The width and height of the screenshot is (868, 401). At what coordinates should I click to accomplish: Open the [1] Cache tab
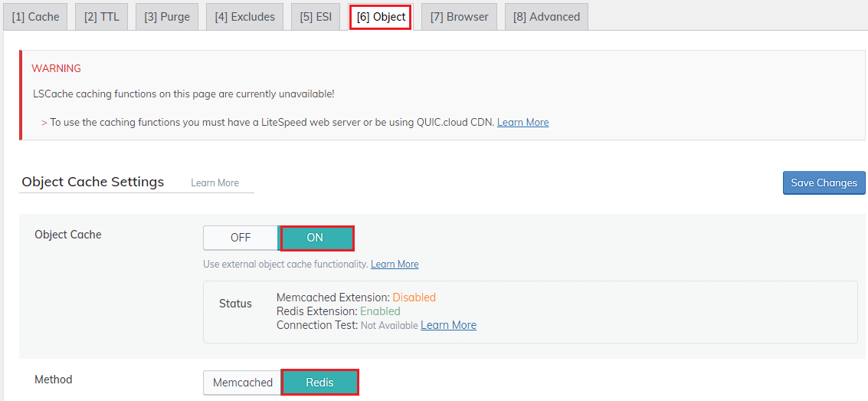[x=35, y=17]
